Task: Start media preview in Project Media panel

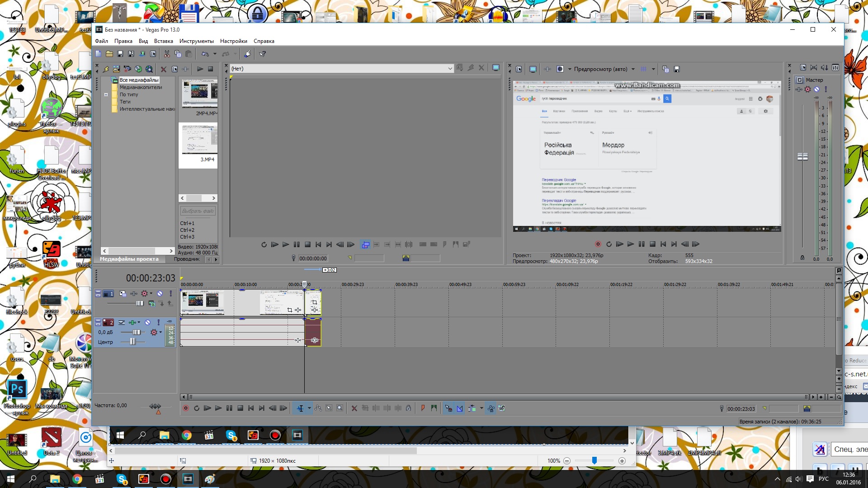Action: coord(200,69)
